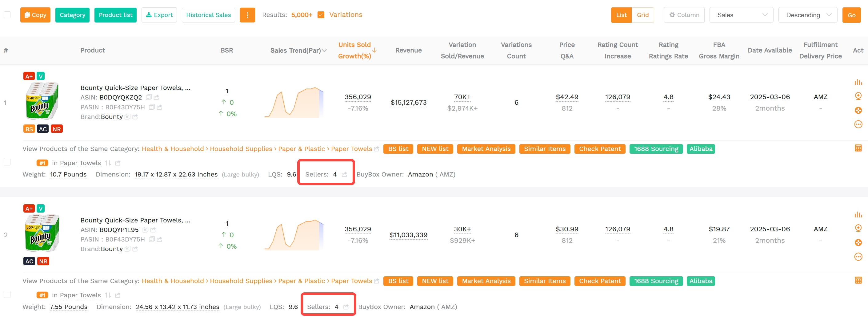Open brand link icon of first product

coord(135,117)
